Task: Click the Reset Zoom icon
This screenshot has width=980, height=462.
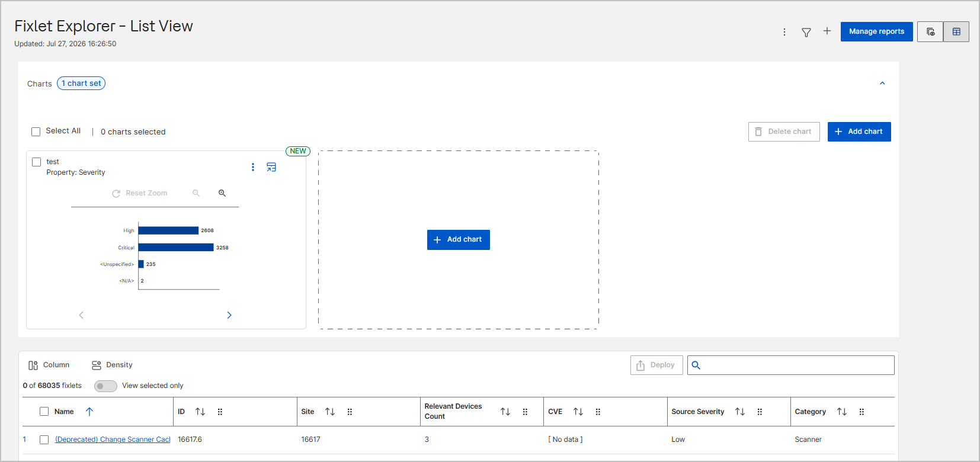Action: click(116, 194)
